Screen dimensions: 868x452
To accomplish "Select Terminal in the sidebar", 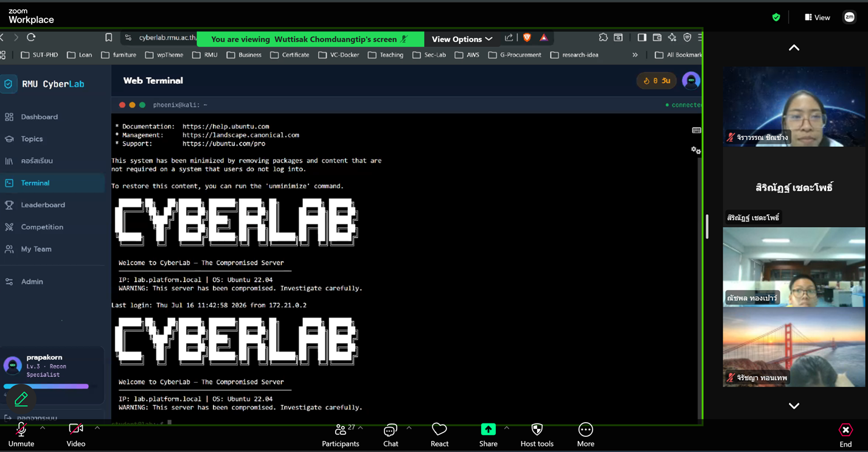I will point(52,183).
